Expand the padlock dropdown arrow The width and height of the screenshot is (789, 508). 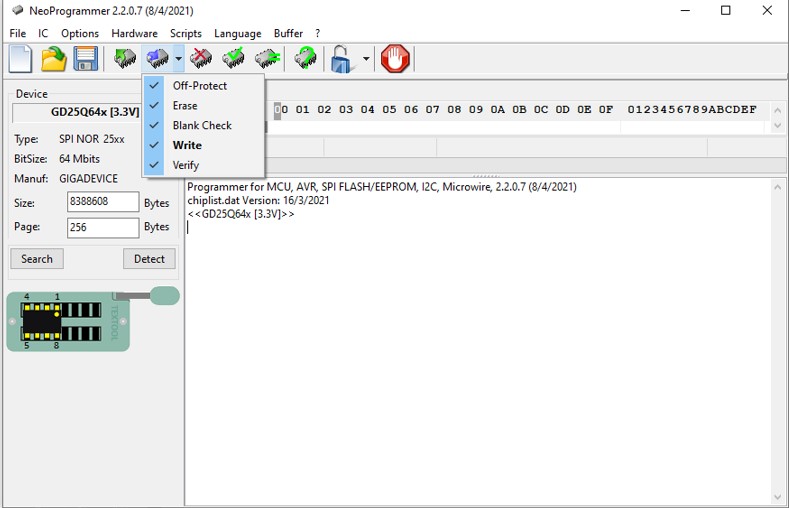pyautogui.click(x=366, y=59)
